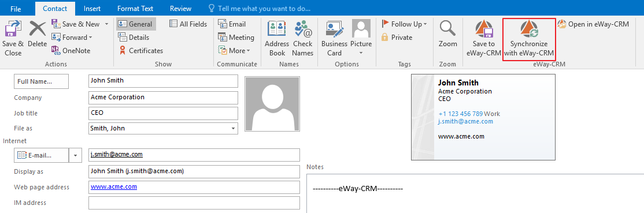Screen dimensions: 644x213
Task: Open the E-mail type dropdown arrow
Action: click(x=76, y=155)
